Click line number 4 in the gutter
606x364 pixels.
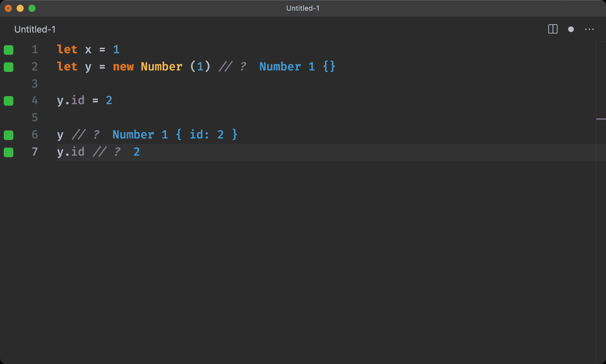point(35,100)
